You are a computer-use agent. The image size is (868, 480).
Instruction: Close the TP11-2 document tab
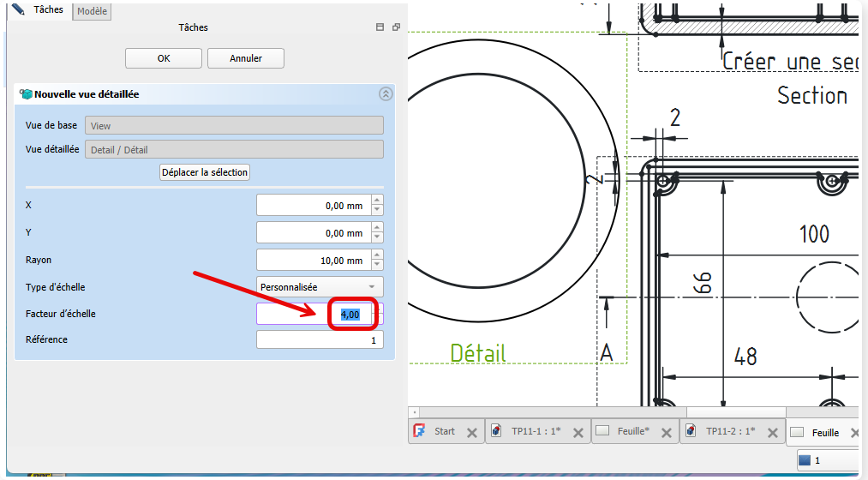[773, 433]
